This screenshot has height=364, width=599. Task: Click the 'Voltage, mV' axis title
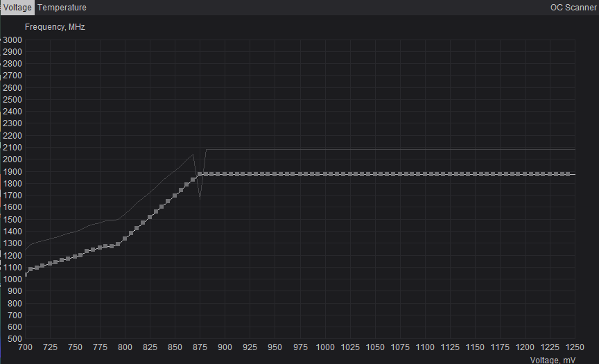click(x=553, y=360)
